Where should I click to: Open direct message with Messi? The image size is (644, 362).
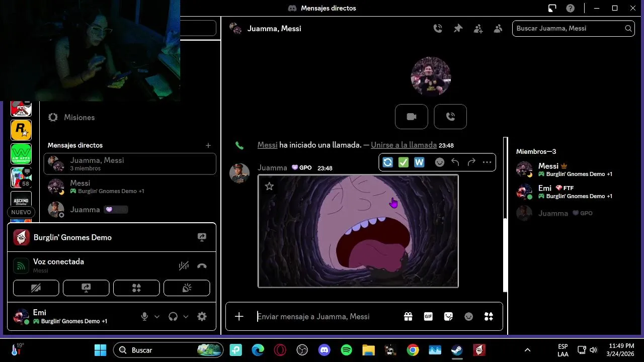tap(130, 187)
